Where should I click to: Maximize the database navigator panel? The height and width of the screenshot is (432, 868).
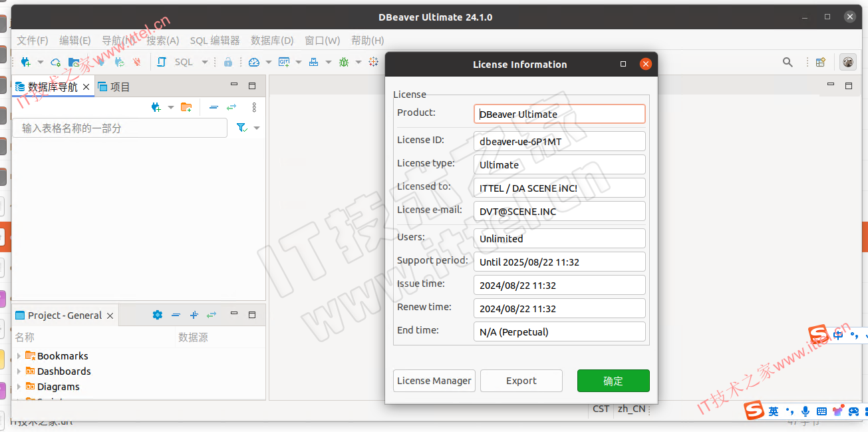click(252, 85)
